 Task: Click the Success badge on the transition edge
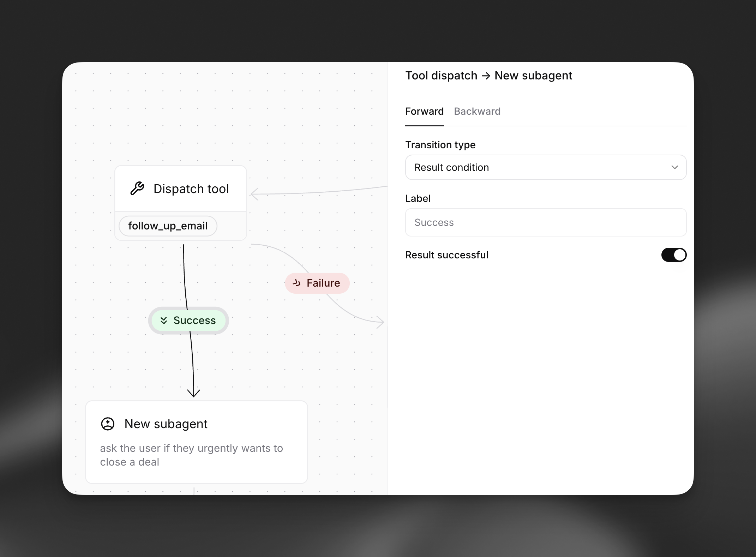coord(188,320)
